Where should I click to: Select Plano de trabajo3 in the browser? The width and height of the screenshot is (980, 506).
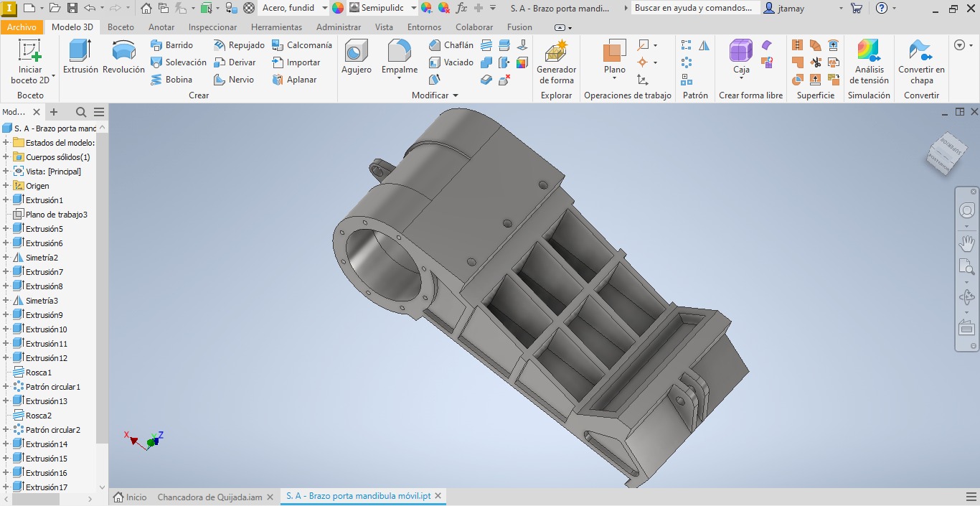coord(50,215)
